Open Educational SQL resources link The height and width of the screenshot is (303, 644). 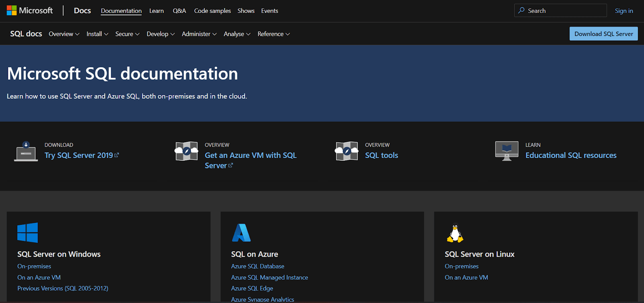pyautogui.click(x=571, y=155)
